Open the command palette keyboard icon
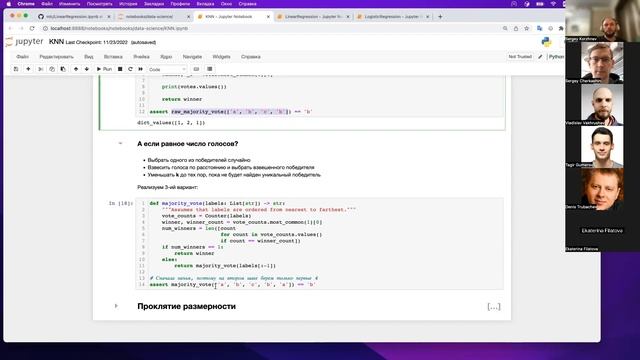This screenshot has width=640, height=360. (x=196, y=69)
